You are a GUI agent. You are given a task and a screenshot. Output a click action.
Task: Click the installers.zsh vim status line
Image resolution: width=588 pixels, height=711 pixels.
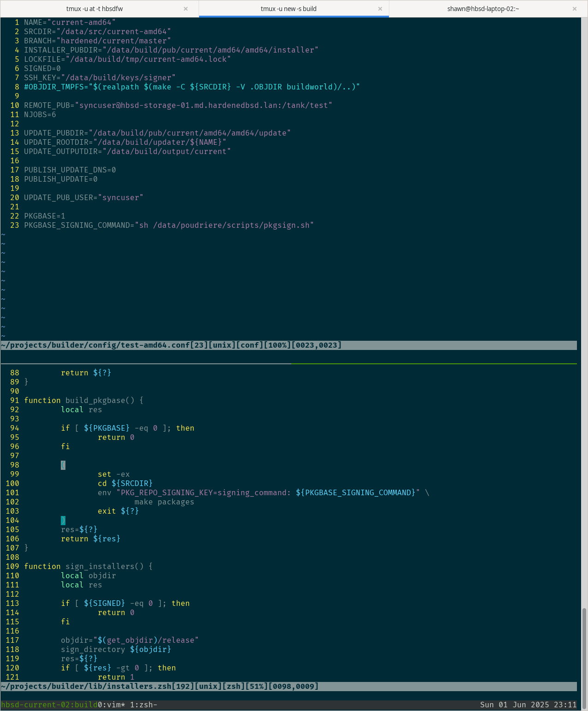coord(288,686)
